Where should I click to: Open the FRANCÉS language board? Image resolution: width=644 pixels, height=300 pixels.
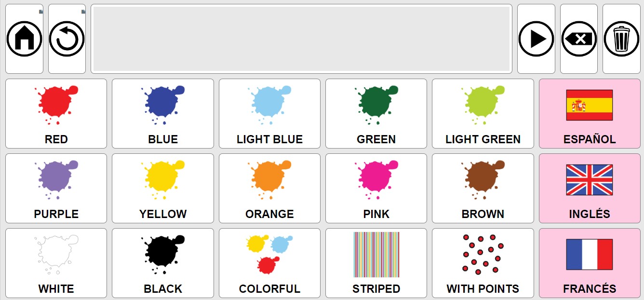pyautogui.click(x=590, y=263)
